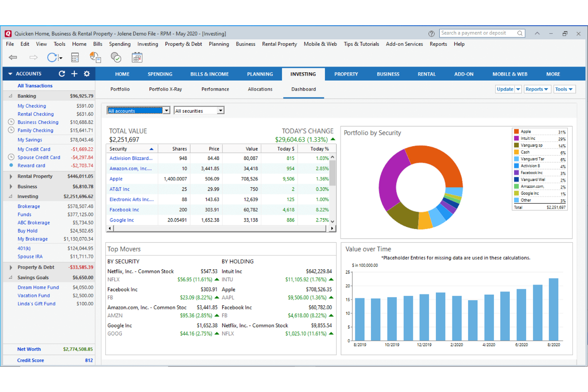
Task: Click the back navigation arrow
Action: (x=13, y=57)
